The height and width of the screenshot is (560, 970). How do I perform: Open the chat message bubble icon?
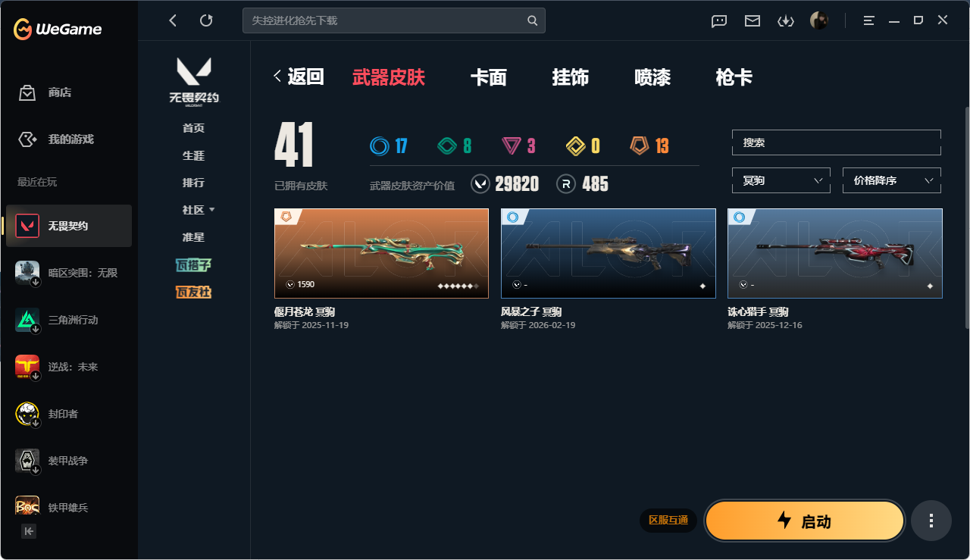coord(719,21)
